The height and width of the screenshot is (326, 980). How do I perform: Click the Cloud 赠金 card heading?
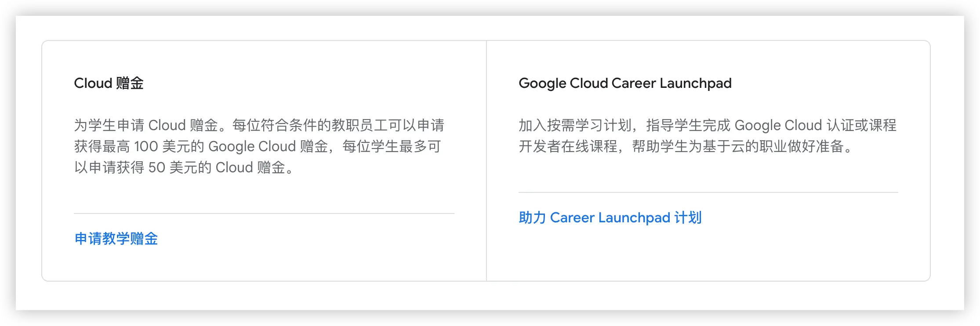click(109, 83)
